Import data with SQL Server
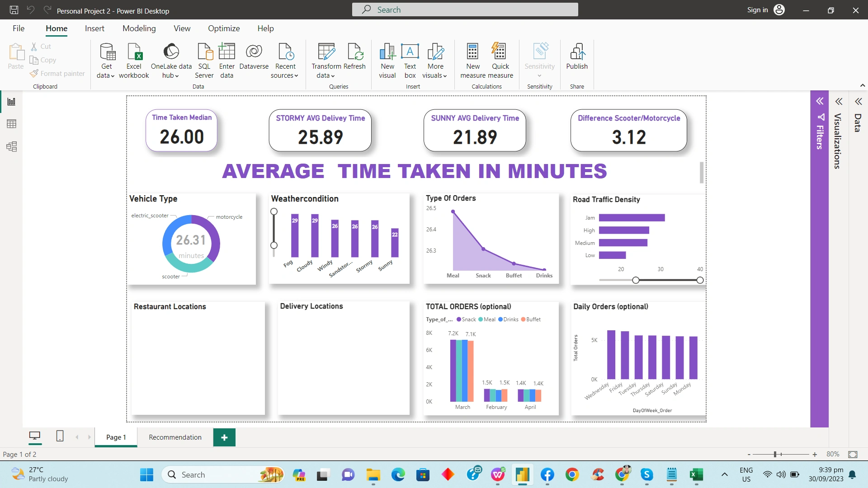Screen dimensions: 868x488 pos(204,60)
